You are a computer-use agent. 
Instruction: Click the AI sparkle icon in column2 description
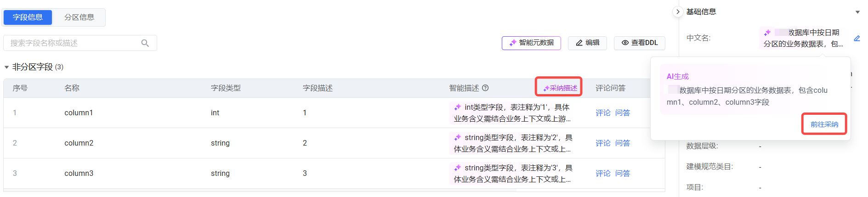458,137
